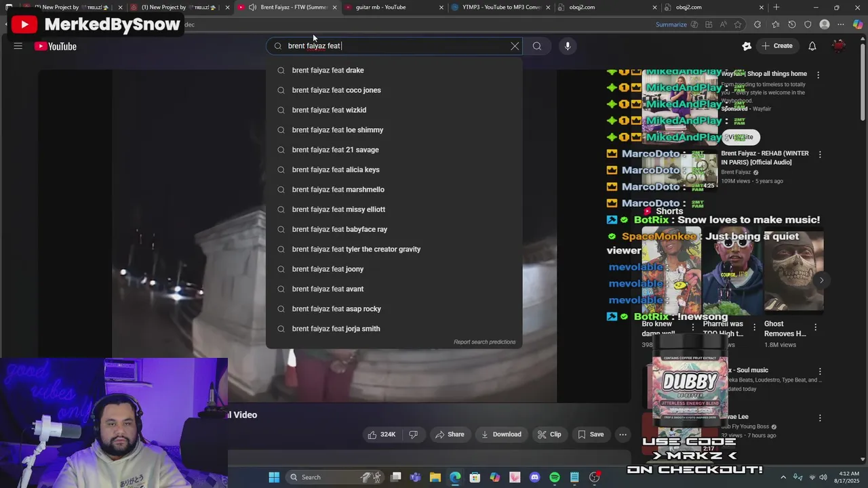
Task: Select suggestion 'brent faiyaz feat drake'
Action: [394, 70]
